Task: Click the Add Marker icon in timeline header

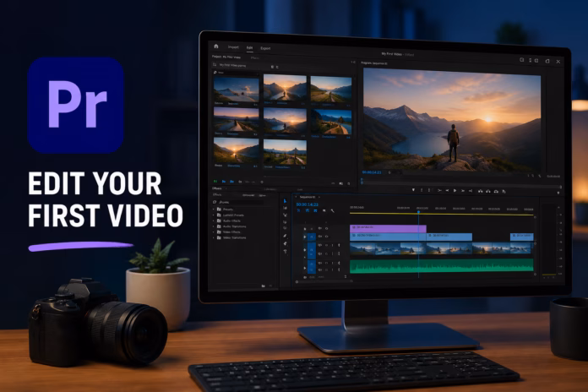Action: [x=324, y=211]
